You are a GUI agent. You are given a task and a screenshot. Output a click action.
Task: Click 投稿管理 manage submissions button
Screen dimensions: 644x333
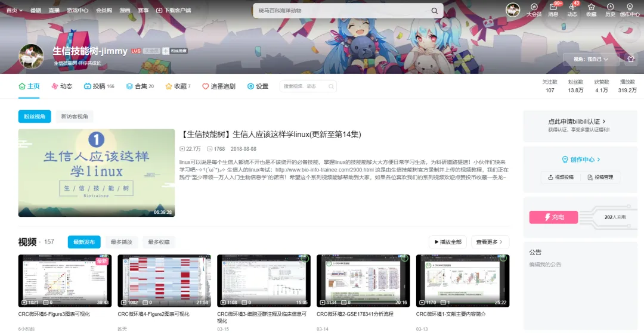click(x=600, y=177)
